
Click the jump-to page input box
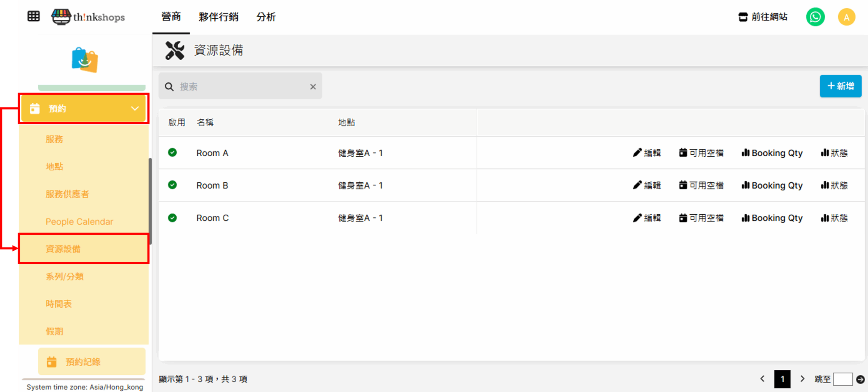[843, 379]
